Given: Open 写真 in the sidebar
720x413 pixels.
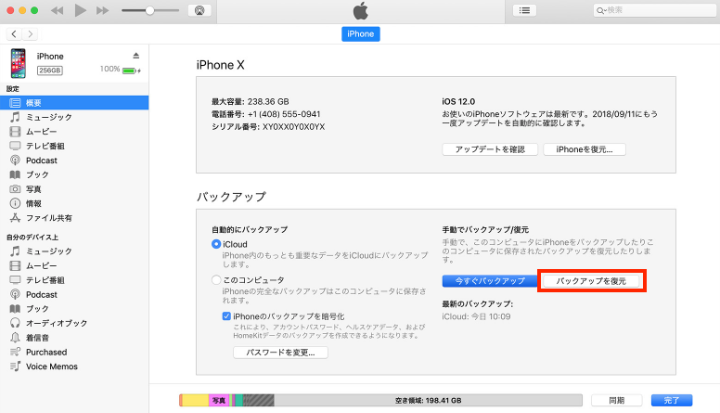Looking at the screenshot, I should pos(74,189).
